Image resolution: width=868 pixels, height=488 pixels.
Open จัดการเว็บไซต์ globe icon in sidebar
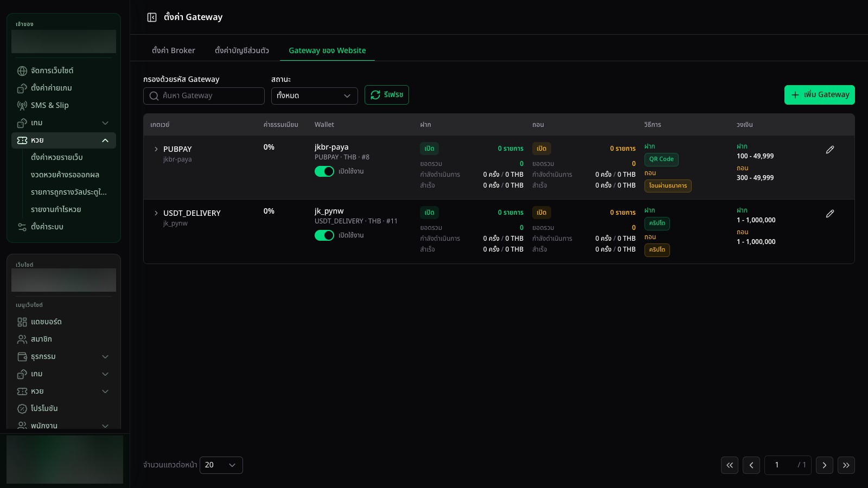22,71
